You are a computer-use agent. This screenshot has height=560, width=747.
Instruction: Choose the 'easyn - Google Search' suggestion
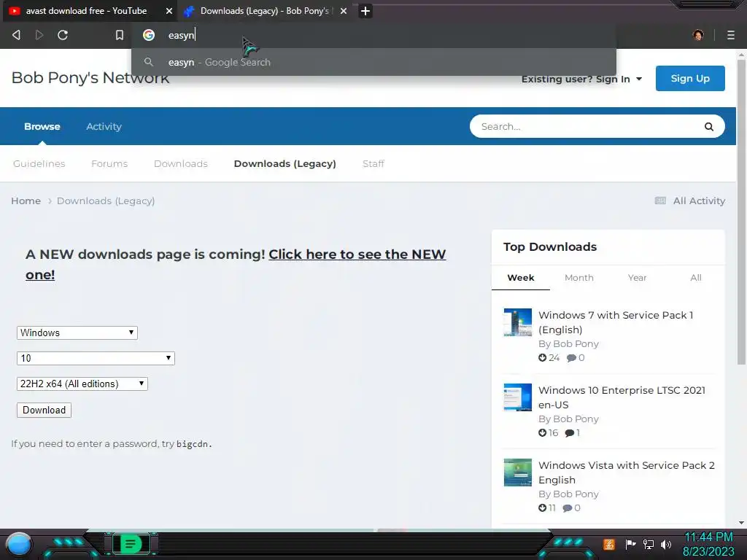coord(374,63)
